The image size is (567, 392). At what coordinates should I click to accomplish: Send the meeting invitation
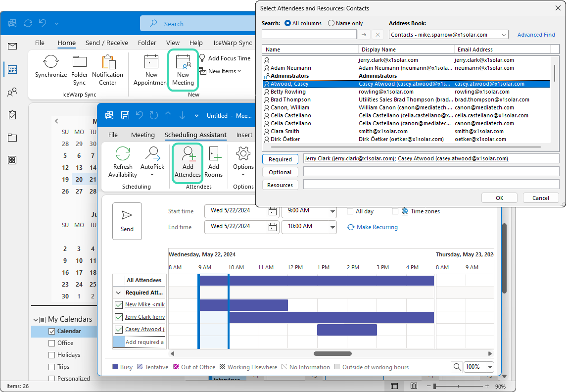[127, 221]
